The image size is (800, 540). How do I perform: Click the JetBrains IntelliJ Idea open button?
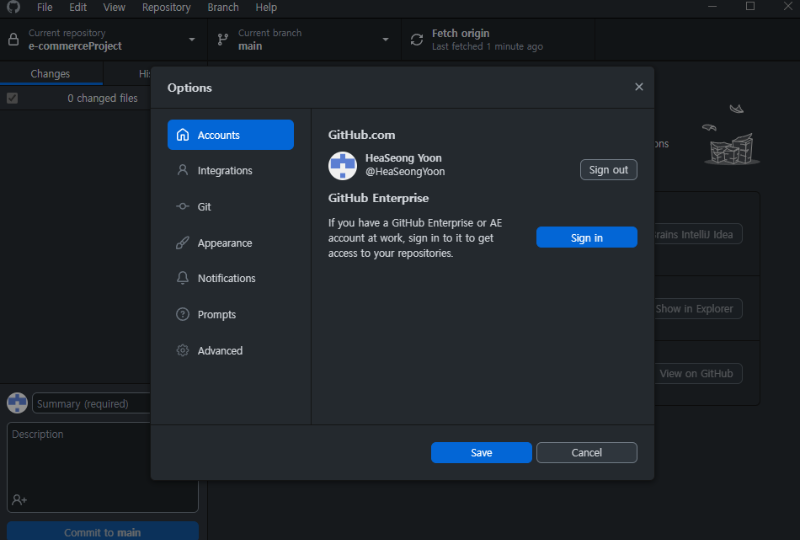pyautogui.click(x=698, y=234)
